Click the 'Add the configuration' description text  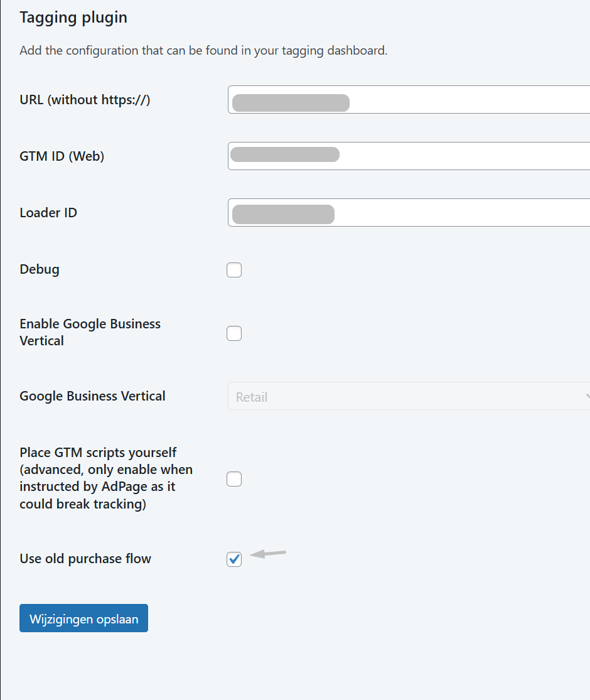tap(203, 50)
